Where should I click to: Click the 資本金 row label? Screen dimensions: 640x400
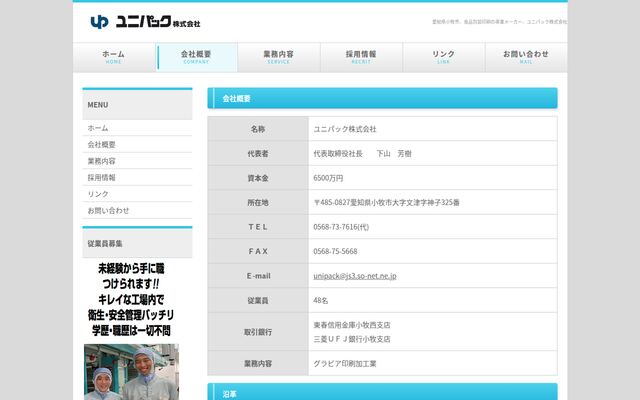258,178
